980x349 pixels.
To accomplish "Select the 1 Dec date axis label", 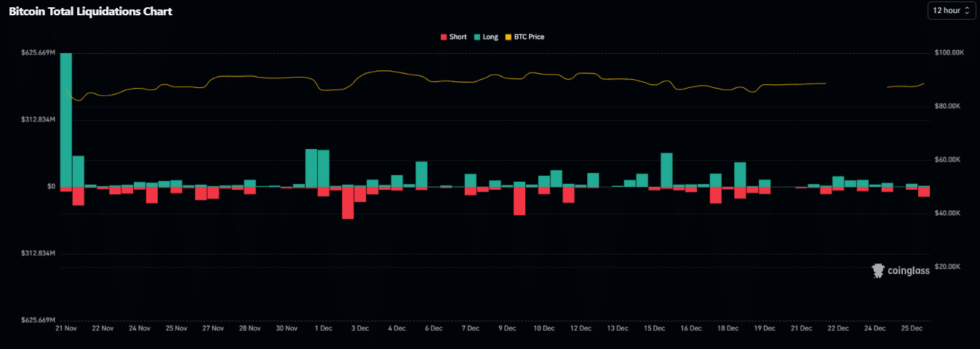I will click(322, 329).
